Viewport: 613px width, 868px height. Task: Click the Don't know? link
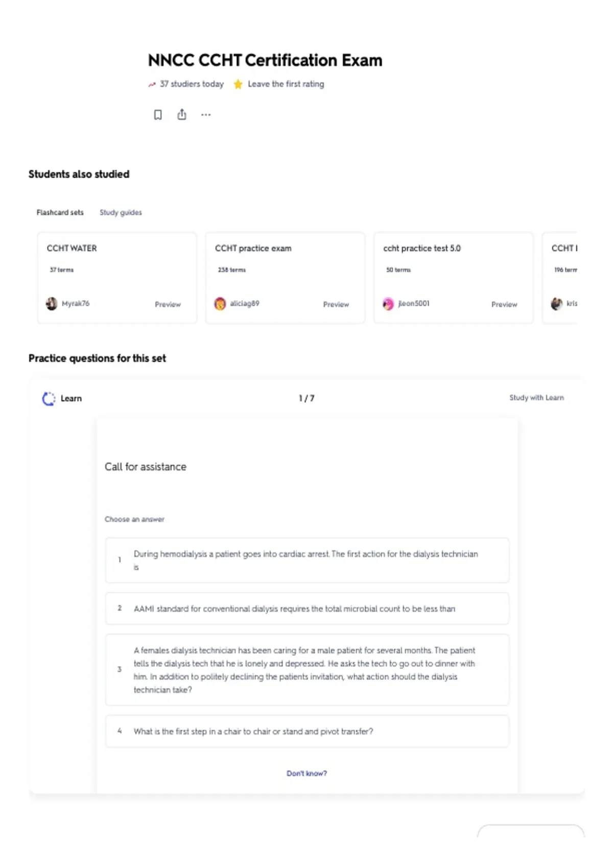(x=306, y=774)
